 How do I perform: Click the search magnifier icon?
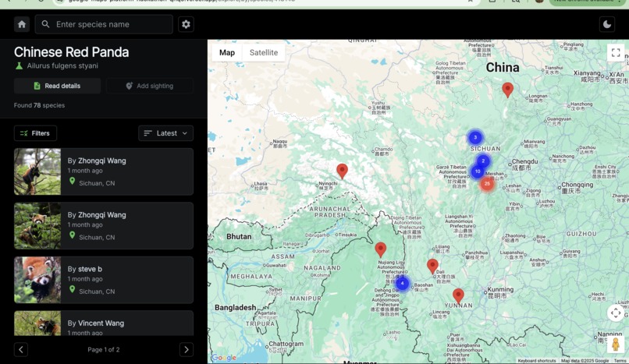46,24
